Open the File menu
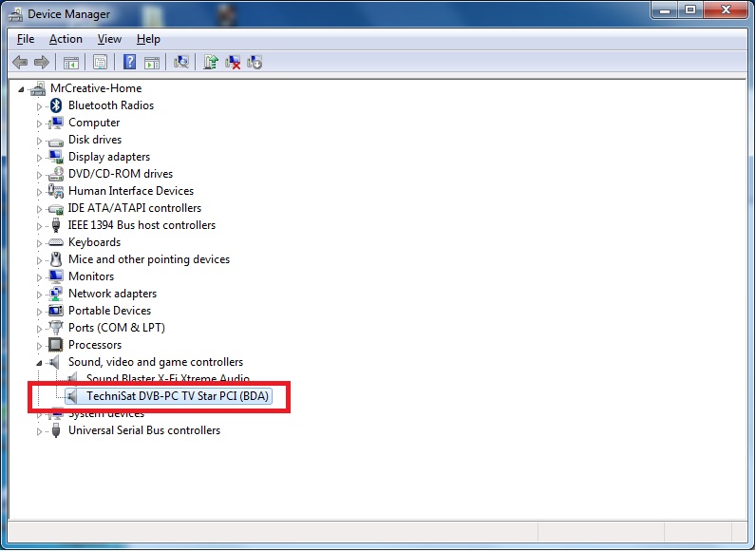The image size is (756, 552). 26,39
